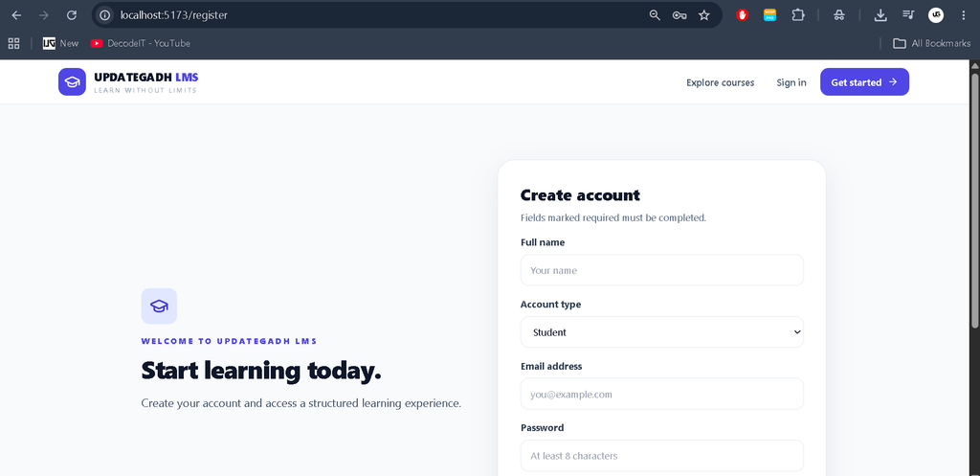Reload the page with the refresh icon
The height and width of the screenshot is (476, 980).
(72, 15)
